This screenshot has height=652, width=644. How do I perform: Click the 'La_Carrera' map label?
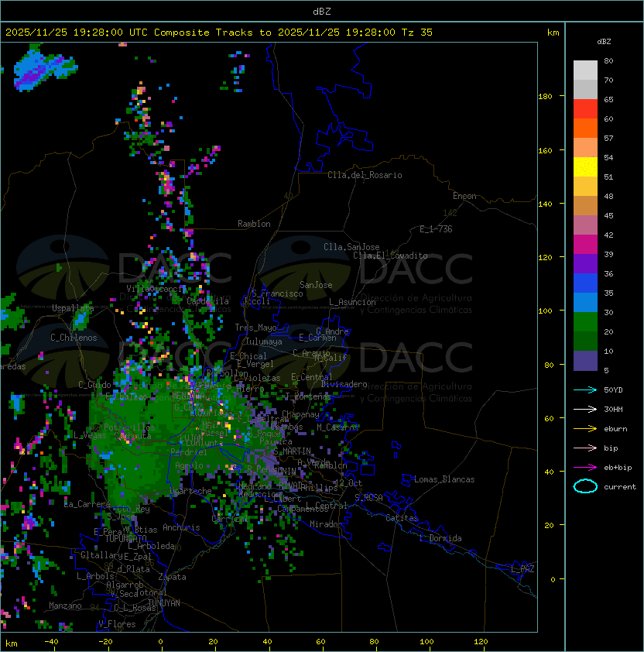(87, 504)
